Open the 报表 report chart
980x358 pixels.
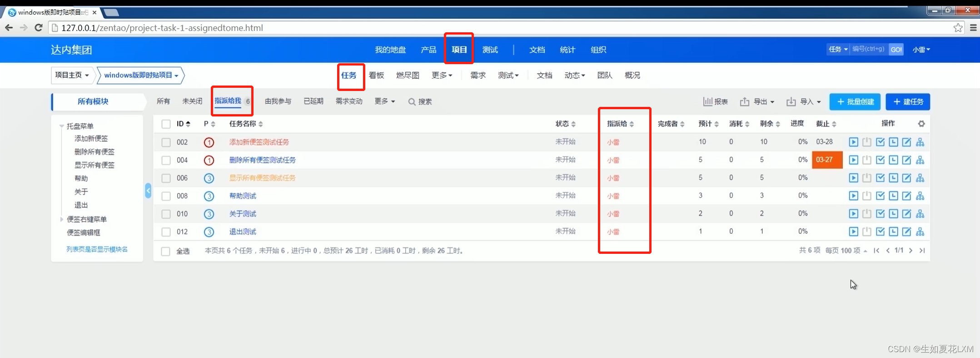point(716,101)
